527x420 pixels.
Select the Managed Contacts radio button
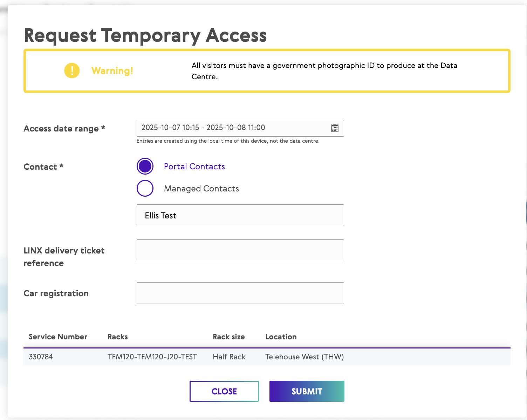tap(145, 188)
